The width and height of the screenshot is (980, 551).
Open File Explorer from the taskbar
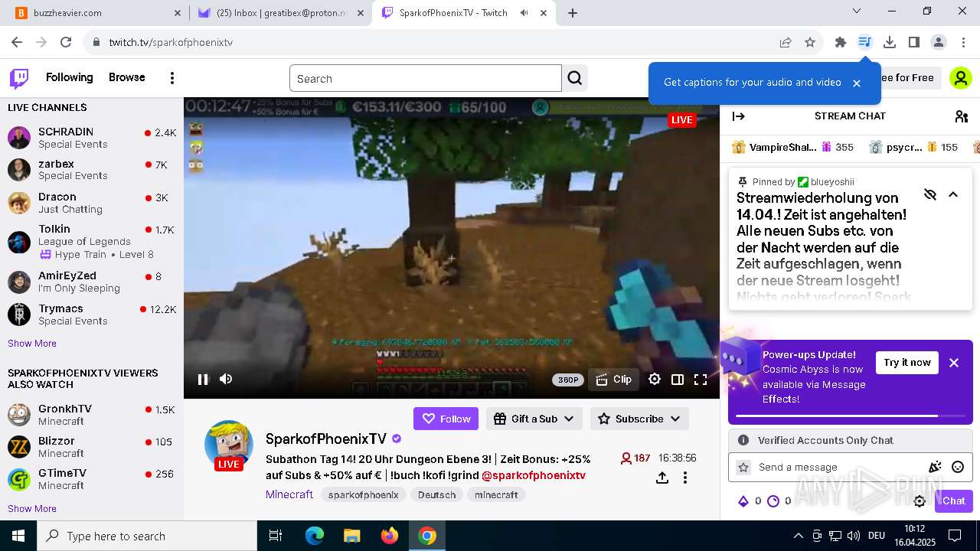coord(351,536)
